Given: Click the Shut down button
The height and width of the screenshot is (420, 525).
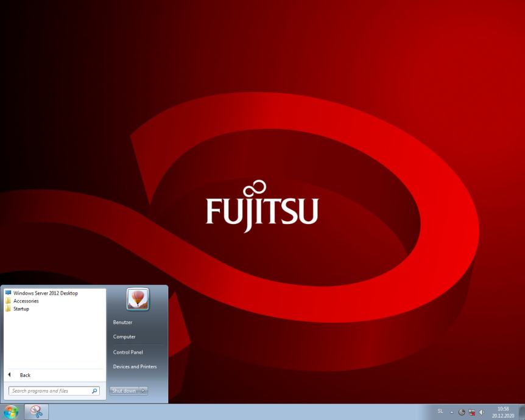Looking at the screenshot, I should click(x=124, y=391).
